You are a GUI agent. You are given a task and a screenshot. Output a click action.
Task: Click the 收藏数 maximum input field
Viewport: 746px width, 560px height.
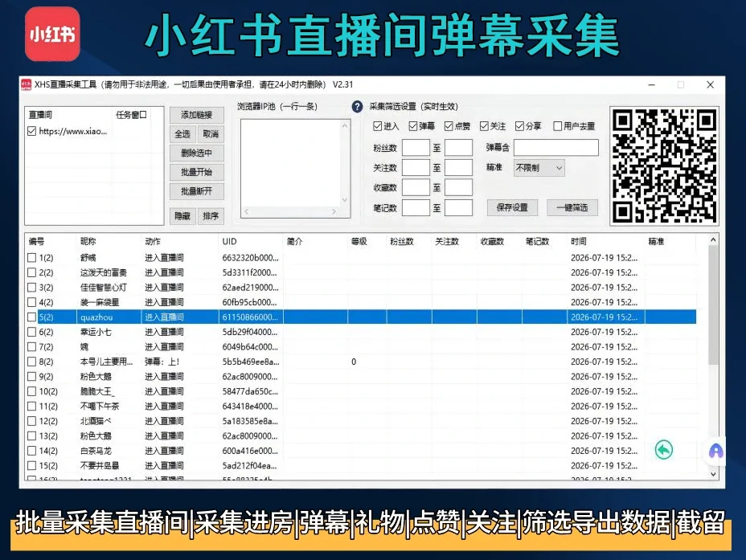point(458,188)
